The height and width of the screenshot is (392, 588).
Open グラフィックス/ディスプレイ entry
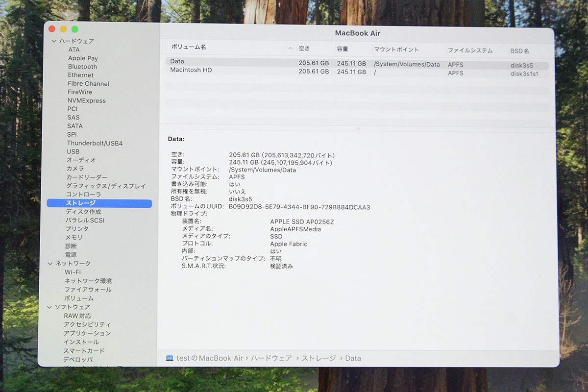(106, 186)
